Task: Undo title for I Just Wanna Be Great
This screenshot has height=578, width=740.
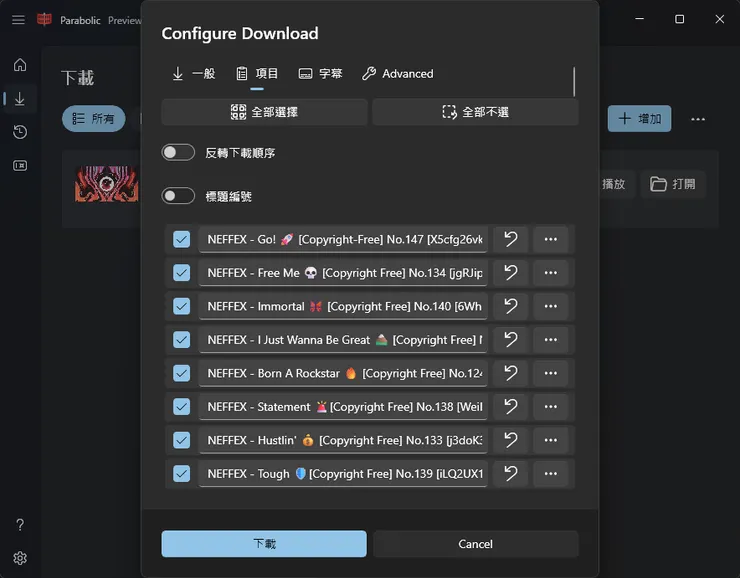Action: pos(511,340)
